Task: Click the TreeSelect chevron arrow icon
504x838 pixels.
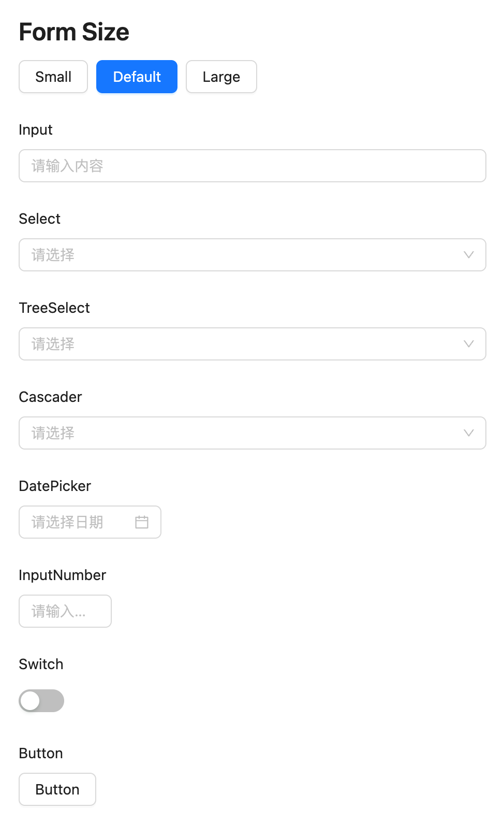Action: pos(469,344)
